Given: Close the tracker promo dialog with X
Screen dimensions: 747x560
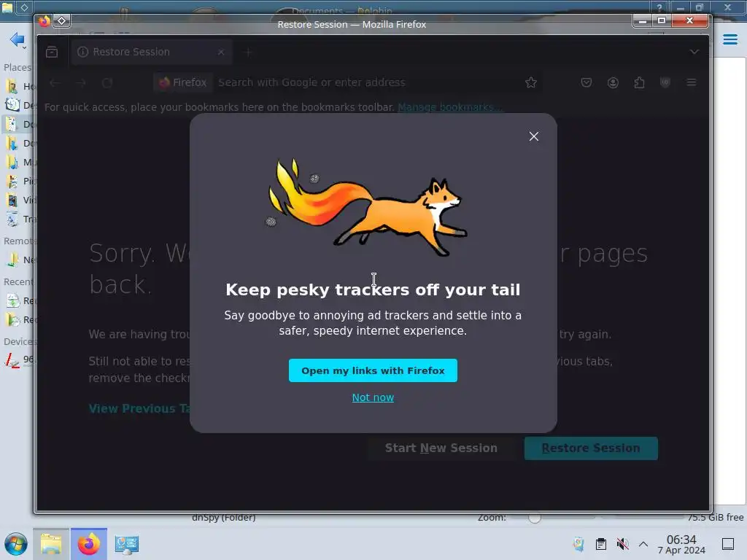Looking at the screenshot, I should [533, 136].
